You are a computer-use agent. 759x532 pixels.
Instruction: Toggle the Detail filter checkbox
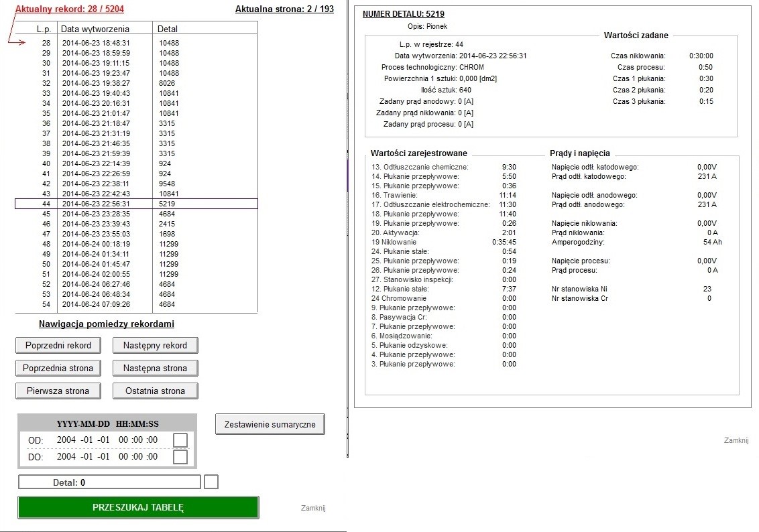point(211,482)
